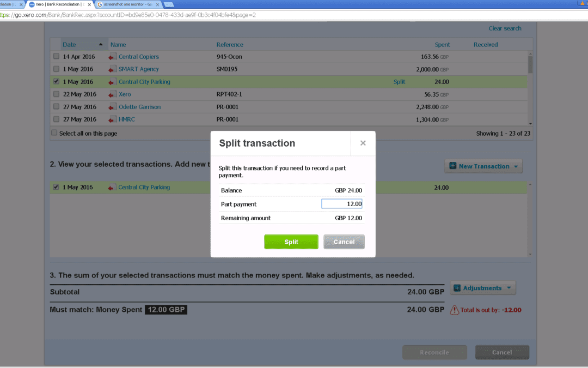The image size is (588, 368).
Task: Sort by the Received column header
Action: [x=485, y=44]
